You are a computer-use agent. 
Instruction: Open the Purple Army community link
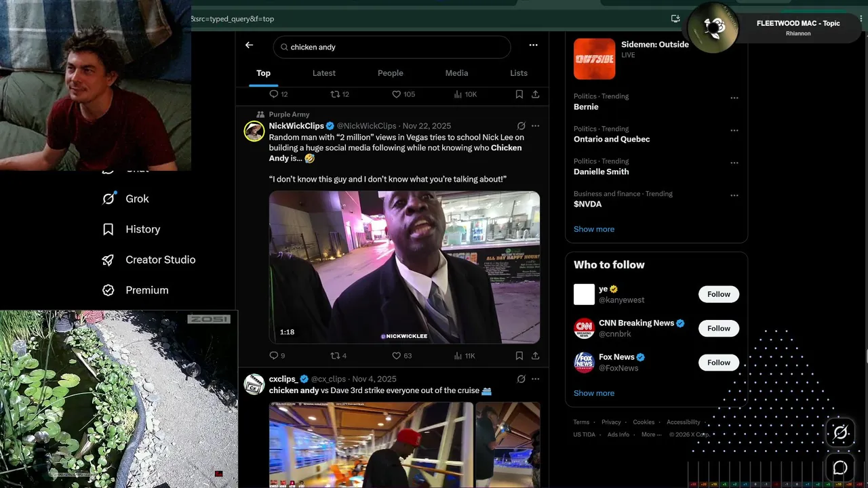point(289,115)
